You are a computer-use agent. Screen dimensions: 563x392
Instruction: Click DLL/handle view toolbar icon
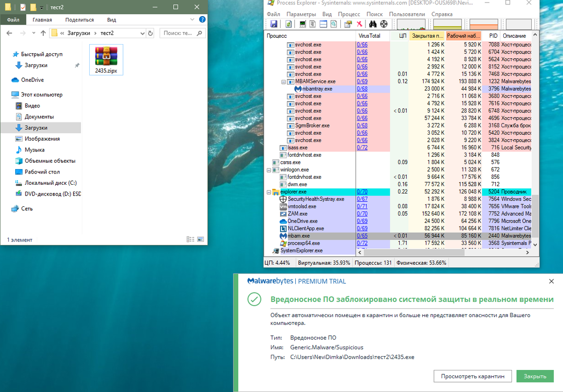pos(333,24)
